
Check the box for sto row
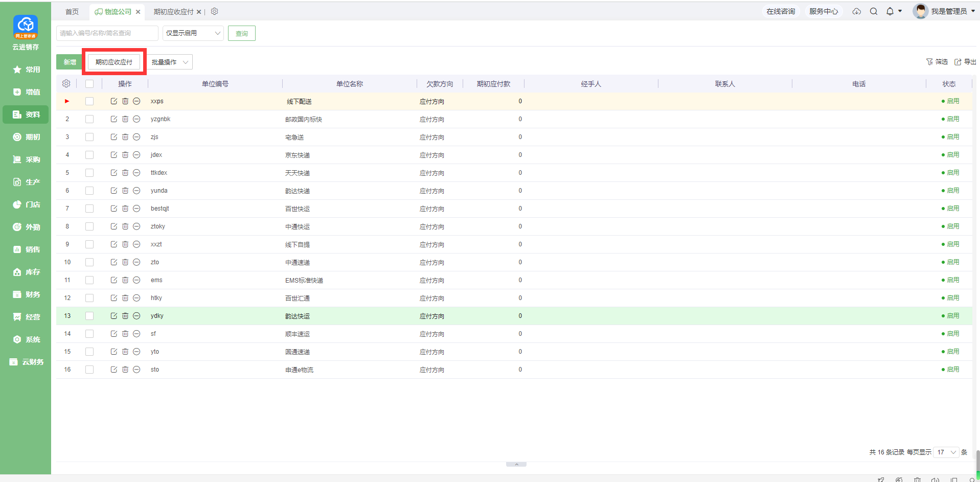click(89, 370)
